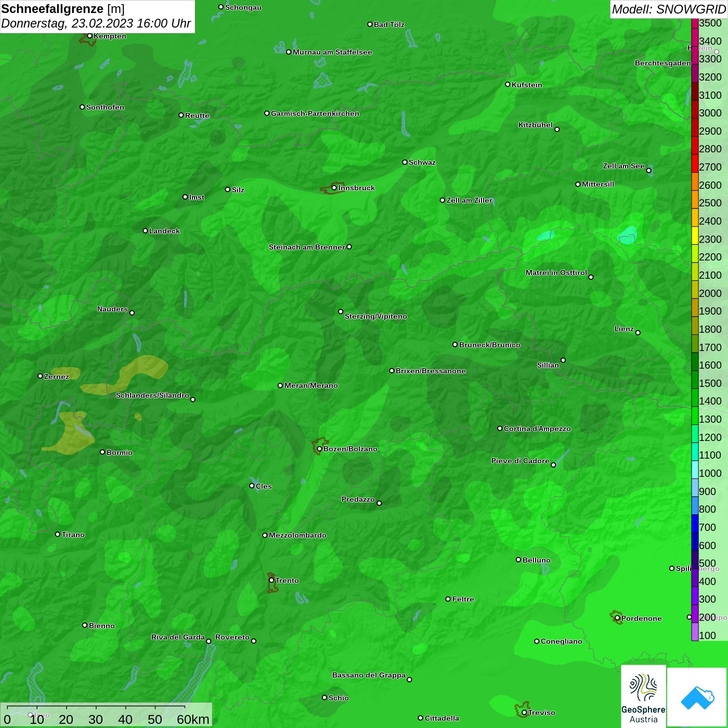Click the Cittadella label
Image resolution: width=728 pixels, height=728 pixels.
[x=442, y=718]
